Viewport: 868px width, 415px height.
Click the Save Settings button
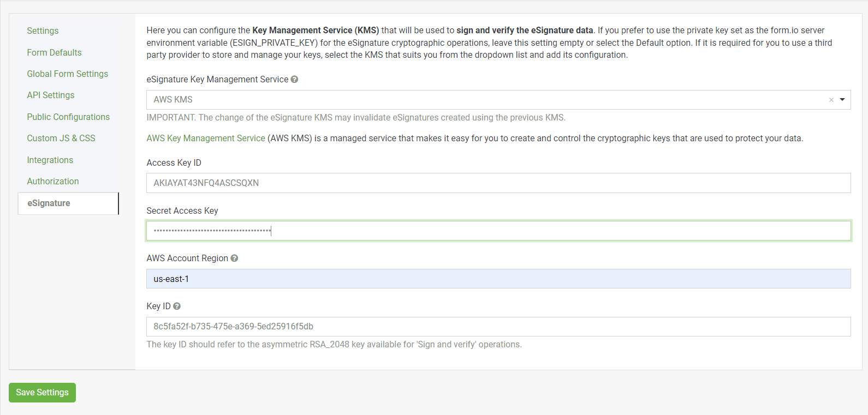[x=42, y=393]
